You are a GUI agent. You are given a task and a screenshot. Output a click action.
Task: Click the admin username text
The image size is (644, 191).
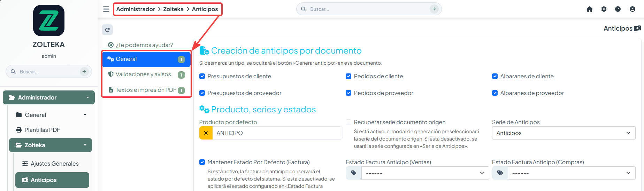[x=49, y=56]
